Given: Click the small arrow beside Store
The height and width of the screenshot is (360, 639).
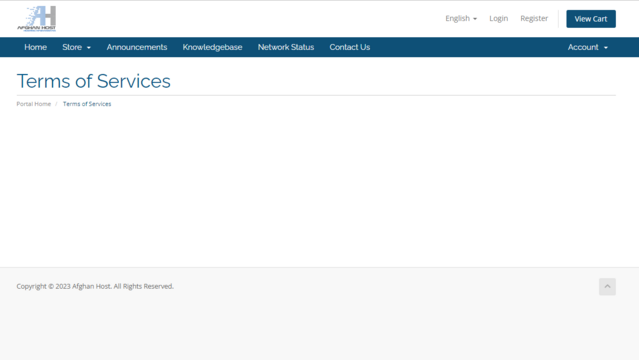Looking at the screenshot, I should coord(88,48).
